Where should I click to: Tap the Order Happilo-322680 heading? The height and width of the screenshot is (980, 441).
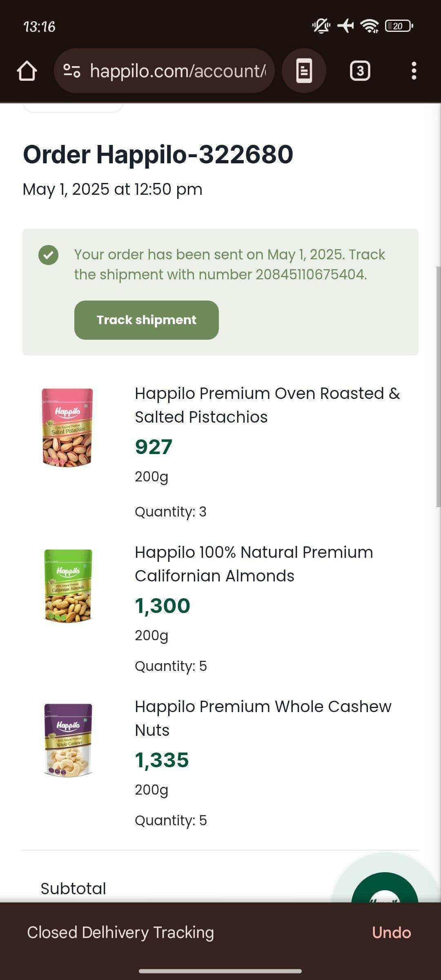click(158, 154)
